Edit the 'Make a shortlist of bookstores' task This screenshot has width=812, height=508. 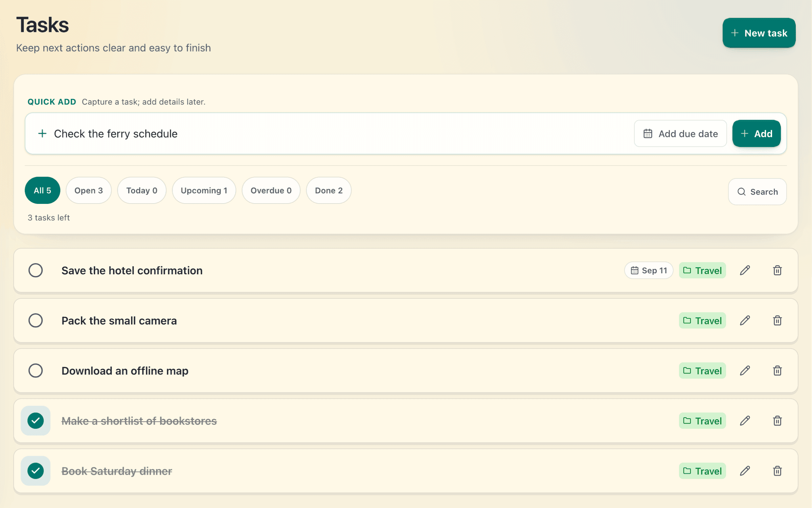(x=745, y=421)
